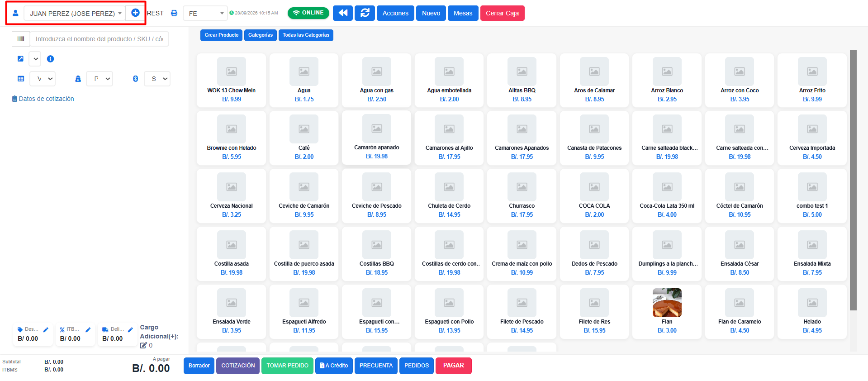The width and height of the screenshot is (868, 381).
Task: Open the Mesas view
Action: coord(463,13)
